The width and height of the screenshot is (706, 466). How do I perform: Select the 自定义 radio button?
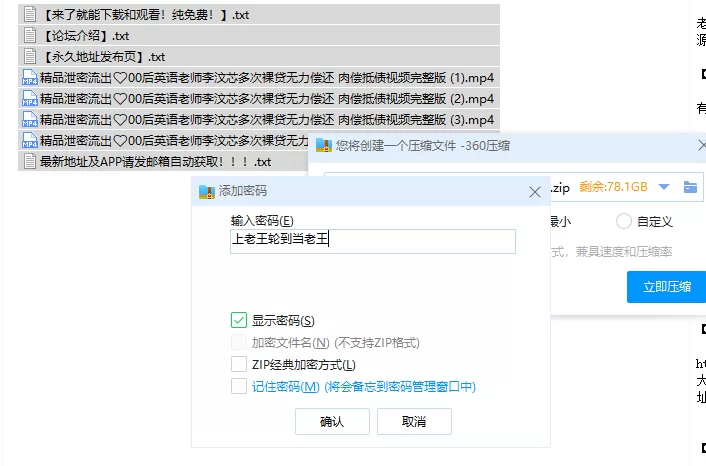tap(624, 221)
